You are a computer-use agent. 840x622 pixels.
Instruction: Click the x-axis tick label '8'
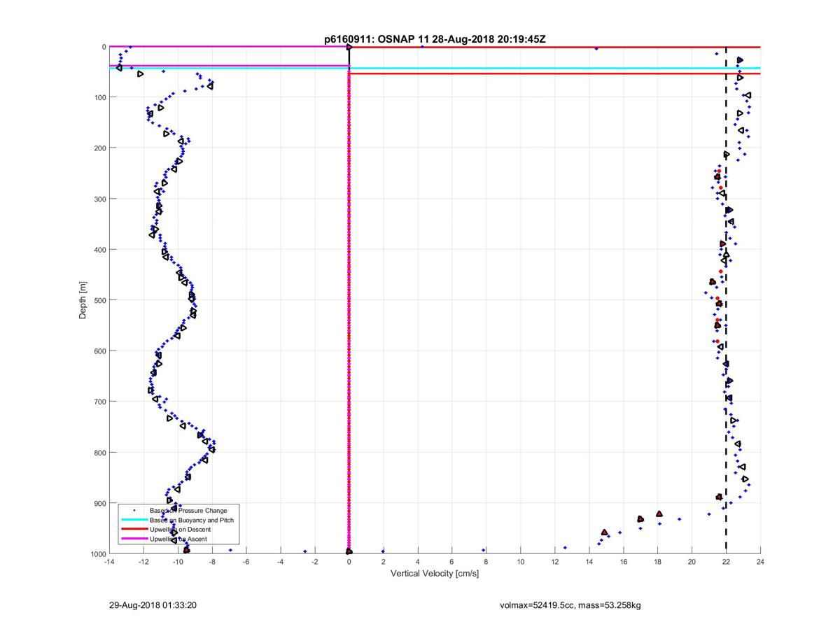pyautogui.click(x=486, y=562)
